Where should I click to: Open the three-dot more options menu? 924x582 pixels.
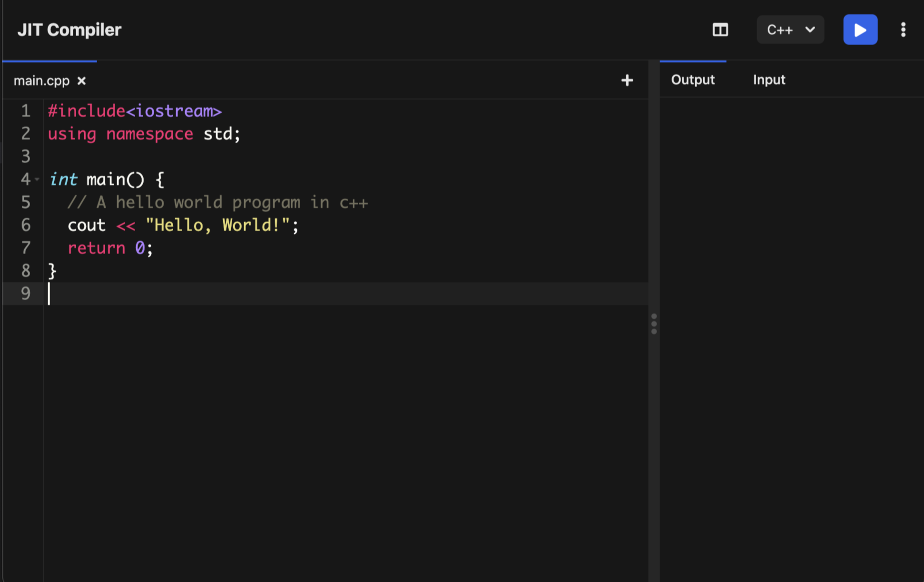(x=903, y=30)
